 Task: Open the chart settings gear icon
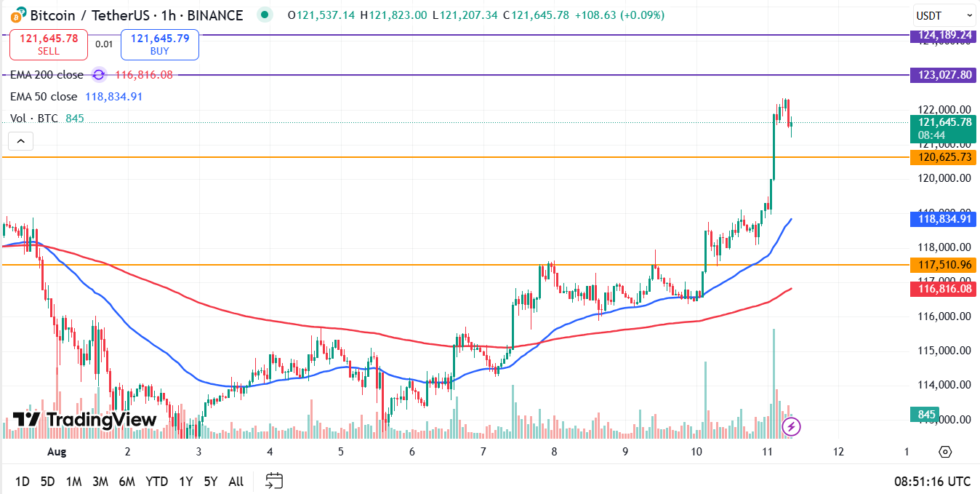pyautogui.click(x=945, y=452)
